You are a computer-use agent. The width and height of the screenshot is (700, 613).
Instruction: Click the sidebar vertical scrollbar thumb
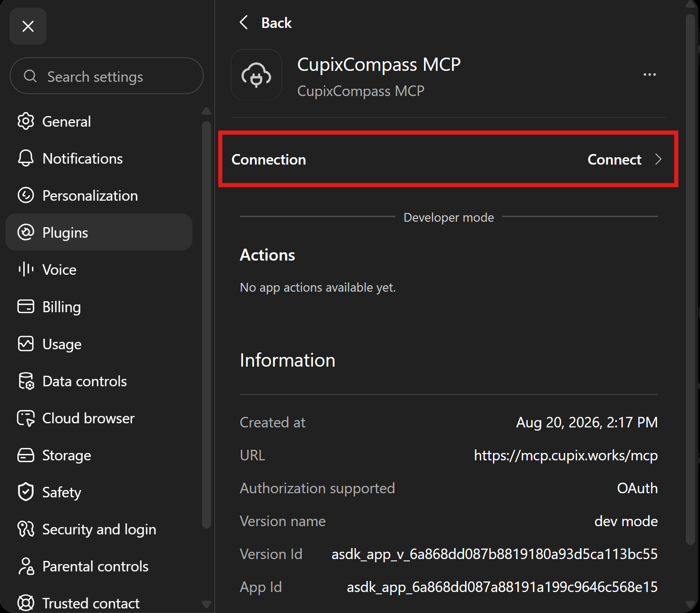tap(207, 325)
